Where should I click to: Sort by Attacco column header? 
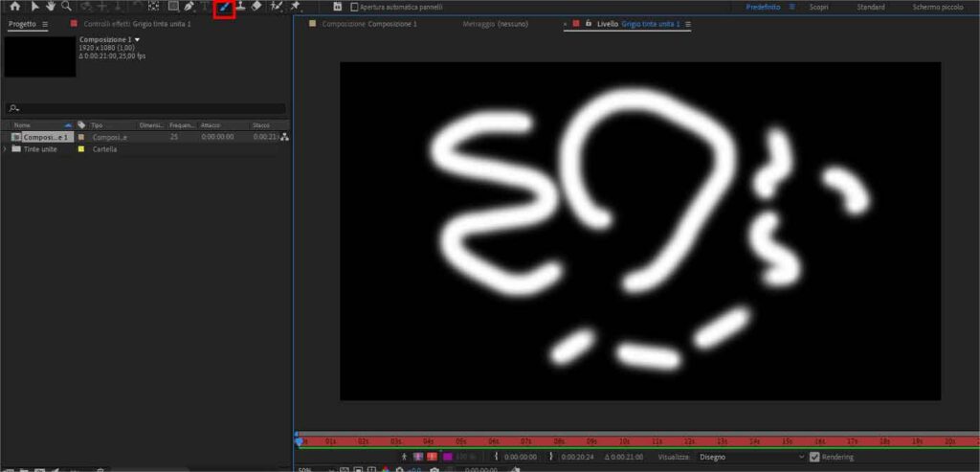211,125
